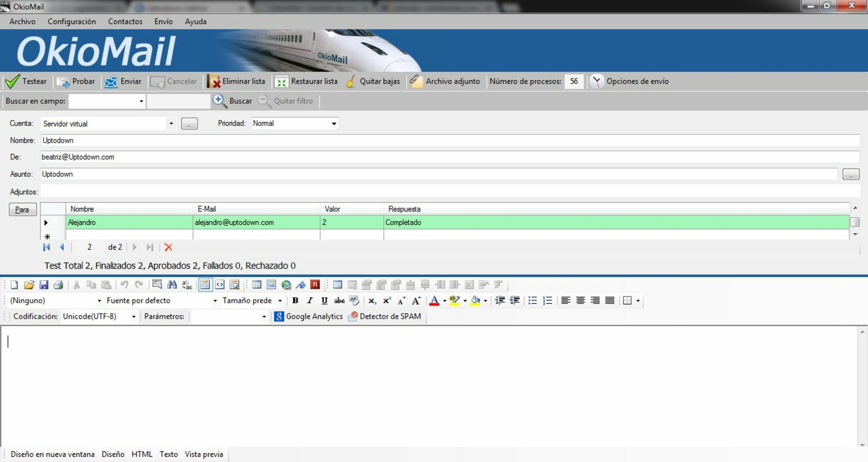
Task: Click the Para button
Action: [x=23, y=210]
